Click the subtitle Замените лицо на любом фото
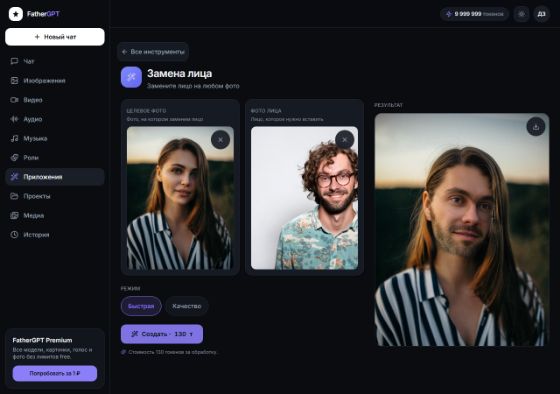560x394 pixels. coord(193,86)
